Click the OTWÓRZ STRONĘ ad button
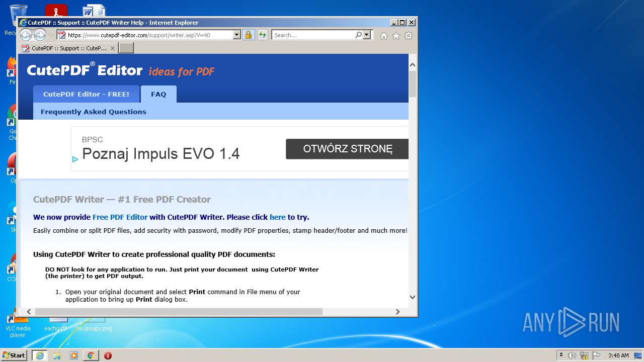 348,149
